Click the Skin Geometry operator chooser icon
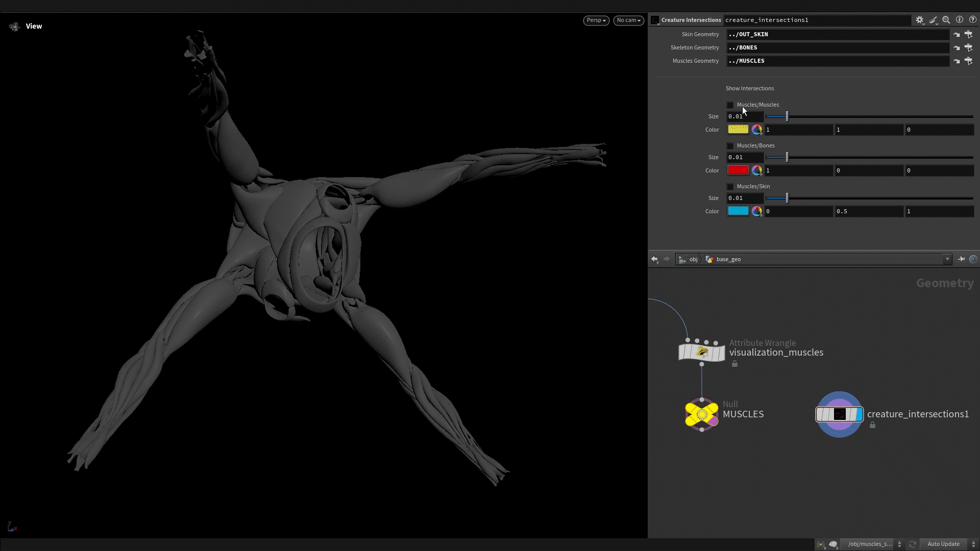 [968, 34]
